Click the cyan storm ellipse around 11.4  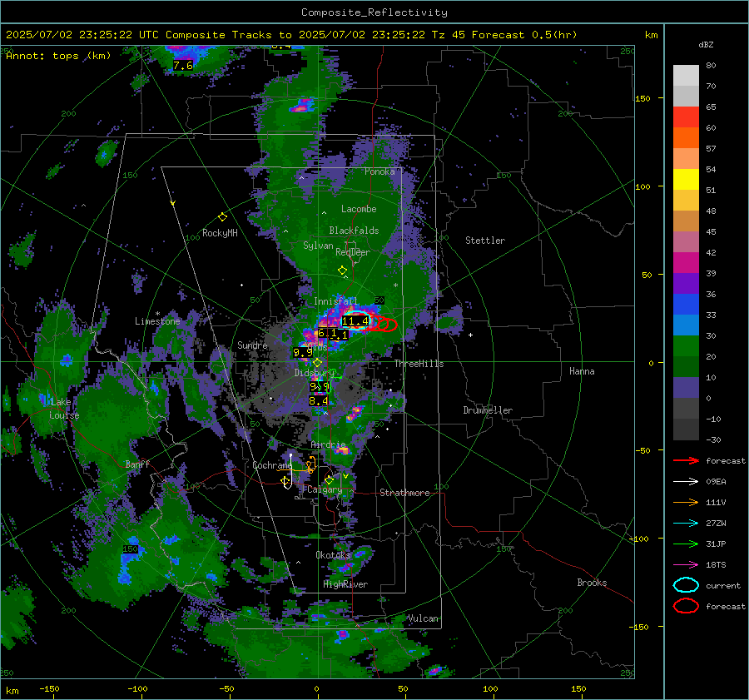[x=357, y=320]
